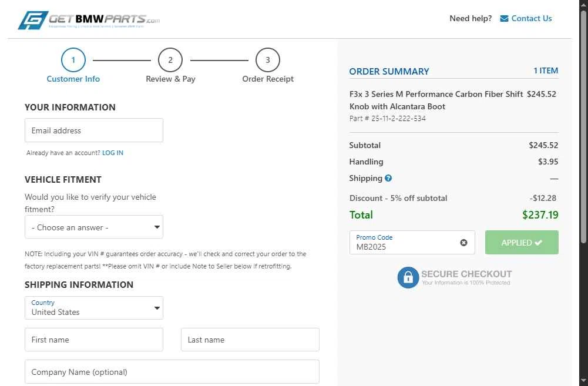Click the discount value -$12.28
Image resolution: width=588 pixels, height=386 pixels.
point(543,198)
